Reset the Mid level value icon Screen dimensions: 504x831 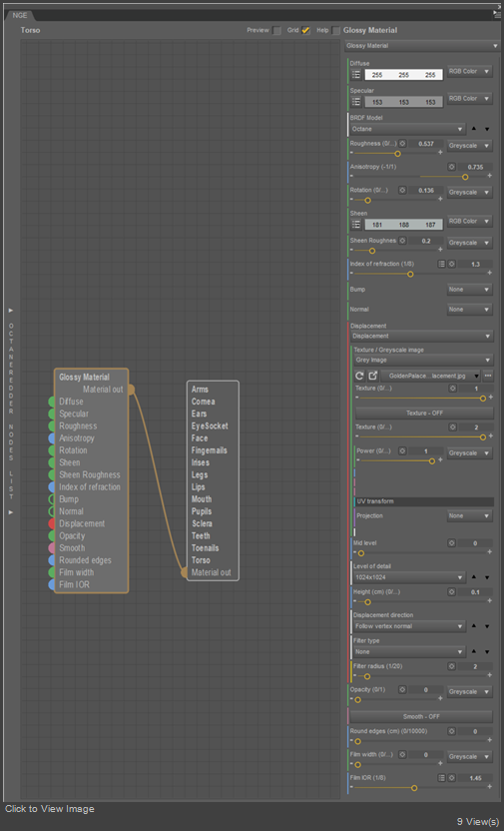[x=451, y=543]
